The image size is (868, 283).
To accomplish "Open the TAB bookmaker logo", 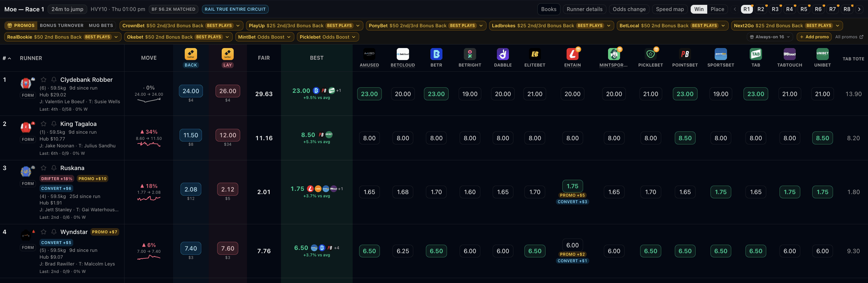I will pyautogui.click(x=756, y=54).
